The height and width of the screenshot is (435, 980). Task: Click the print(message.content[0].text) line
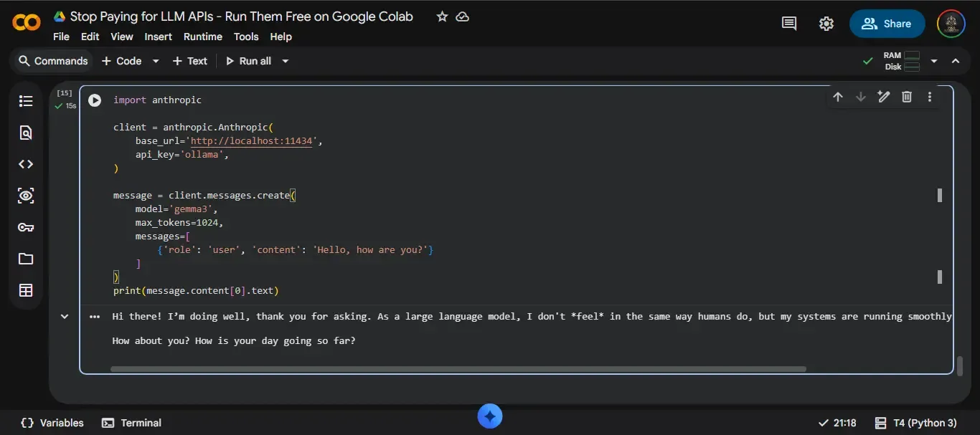pos(196,291)
